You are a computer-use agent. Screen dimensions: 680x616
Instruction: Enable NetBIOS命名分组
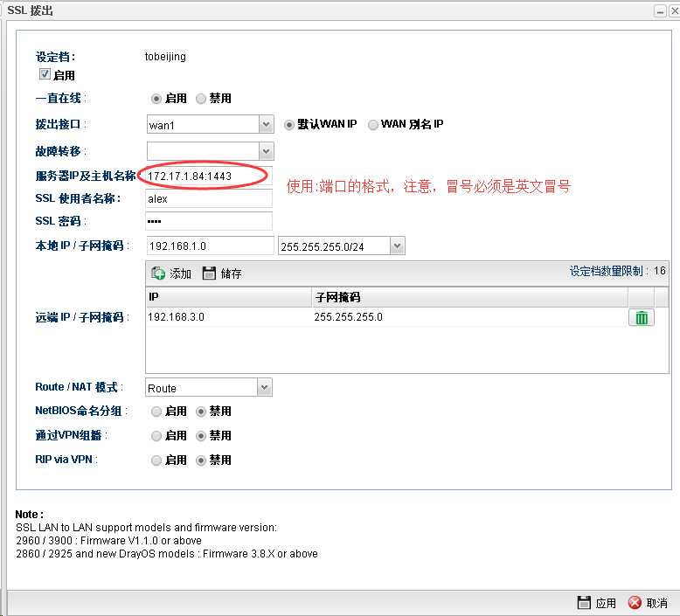[156, 412]
